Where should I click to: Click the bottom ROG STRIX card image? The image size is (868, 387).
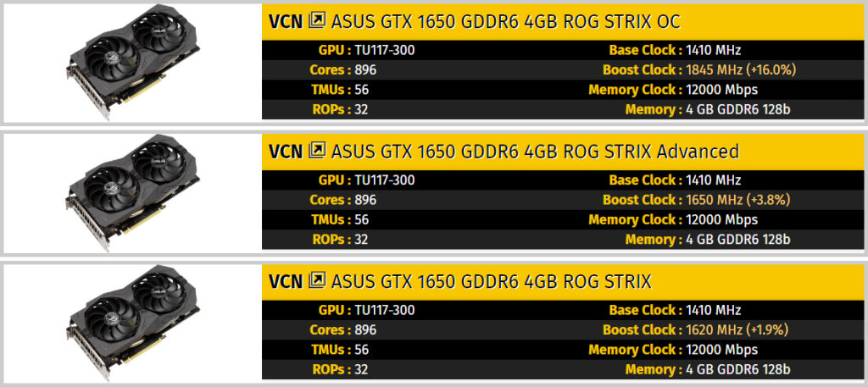(134, 321)
